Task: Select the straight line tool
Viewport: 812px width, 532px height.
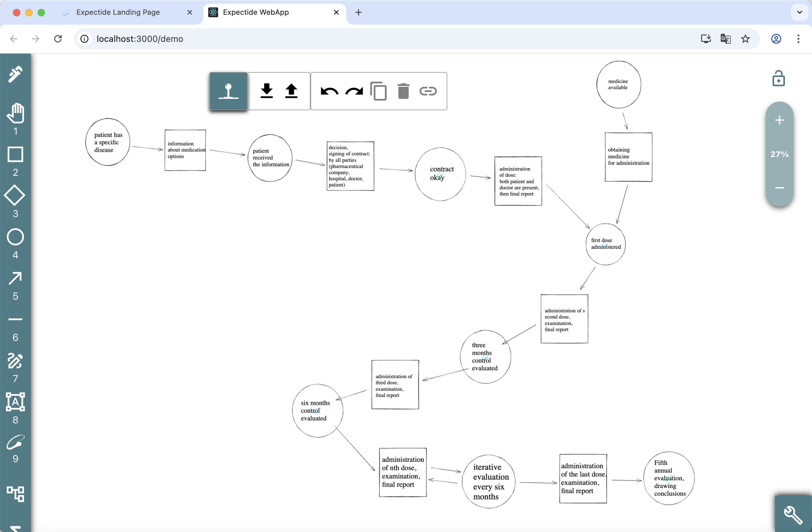Action: pyautogui.click(x=15, y=320)
